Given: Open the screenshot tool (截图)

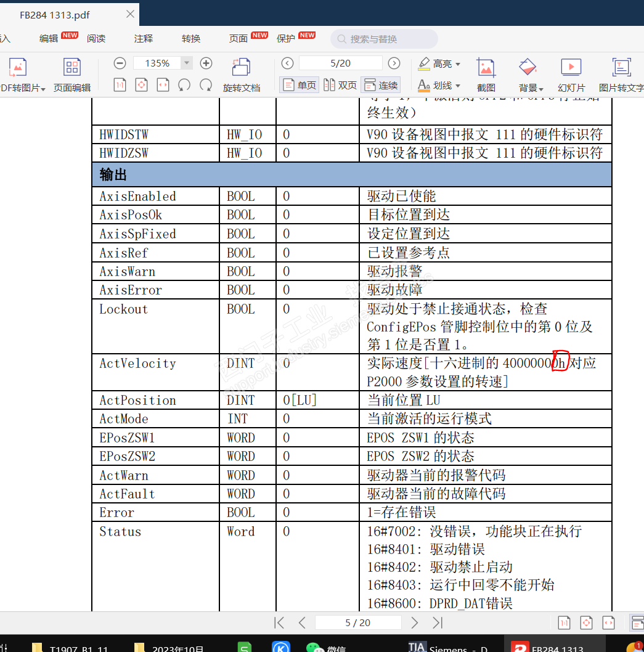Looking at the screenshot, I should [x=486, y=75].
